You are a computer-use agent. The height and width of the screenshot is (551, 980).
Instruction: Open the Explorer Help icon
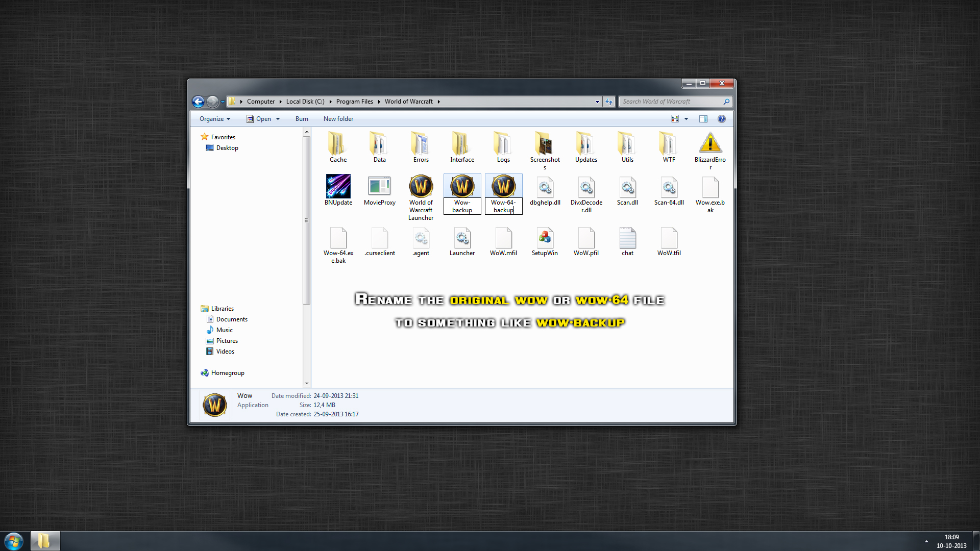click(x=721, y=119)
